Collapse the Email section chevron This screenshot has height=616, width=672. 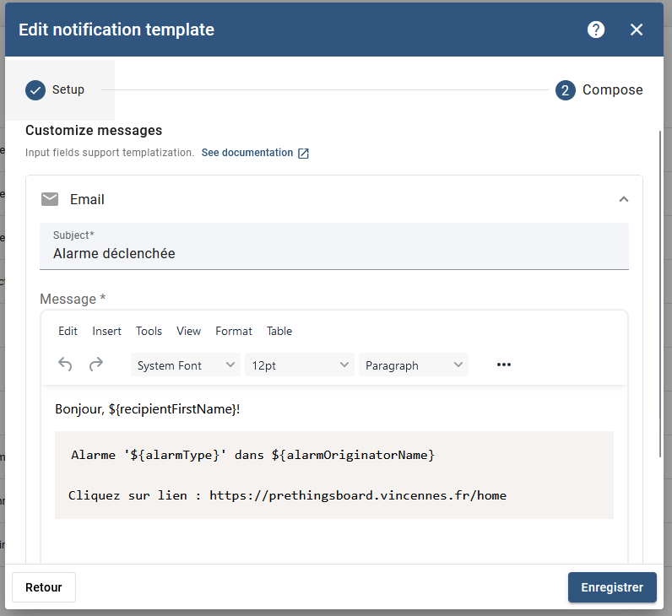(x=624, y=199)
